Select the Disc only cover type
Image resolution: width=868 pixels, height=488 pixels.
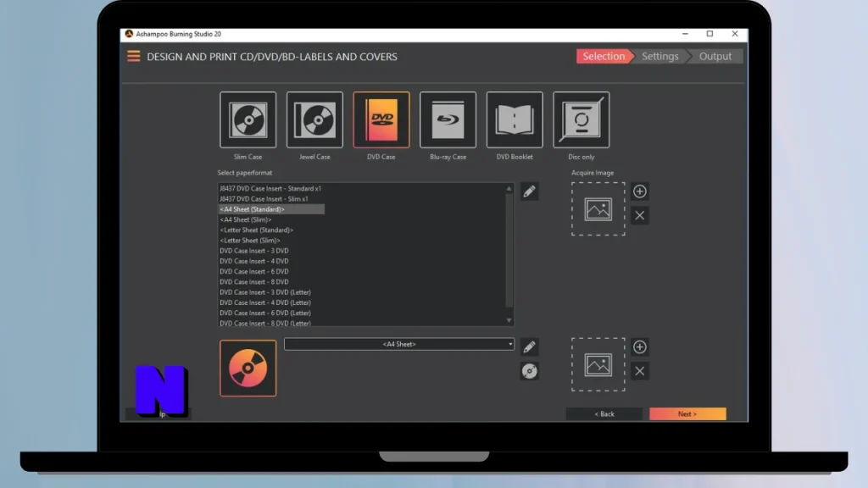tap(581, 120)
